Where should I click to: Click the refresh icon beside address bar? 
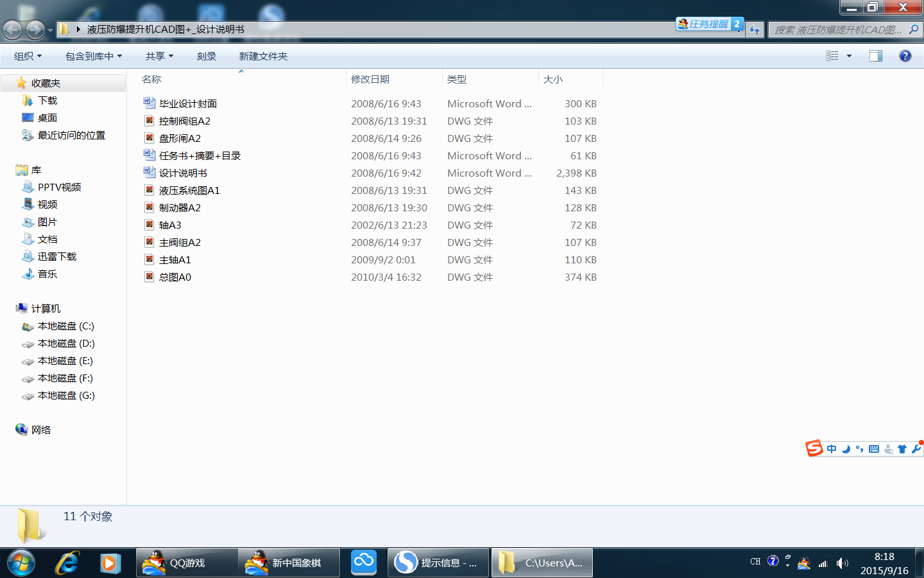(755, 30)
